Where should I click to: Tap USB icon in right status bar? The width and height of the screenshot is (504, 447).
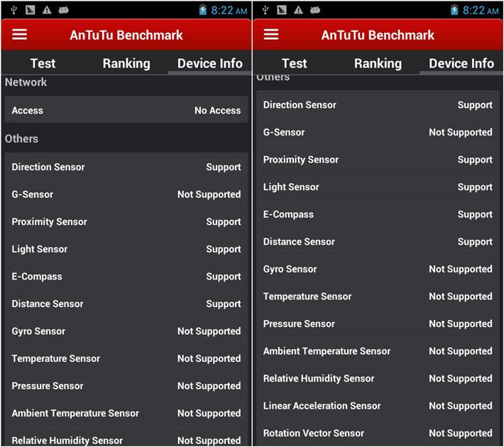(x=265, y=10)
